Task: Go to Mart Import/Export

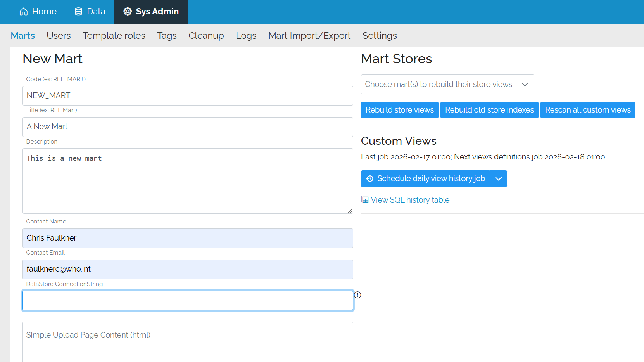Action: pos(309,35)
